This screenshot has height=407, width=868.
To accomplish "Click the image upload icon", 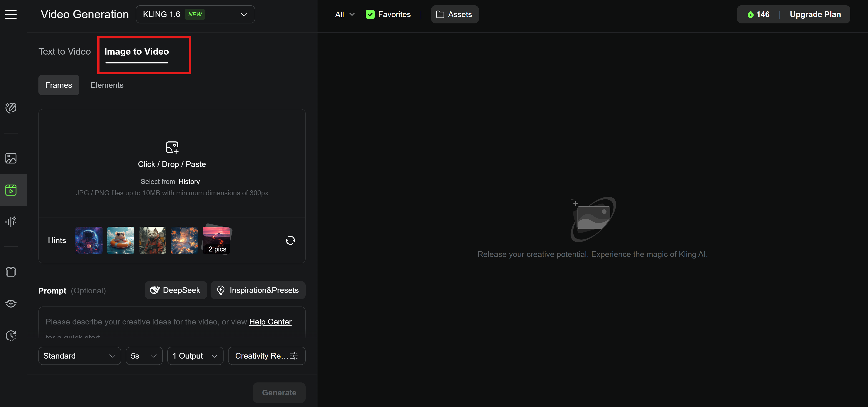I will (x=172, y=148).
